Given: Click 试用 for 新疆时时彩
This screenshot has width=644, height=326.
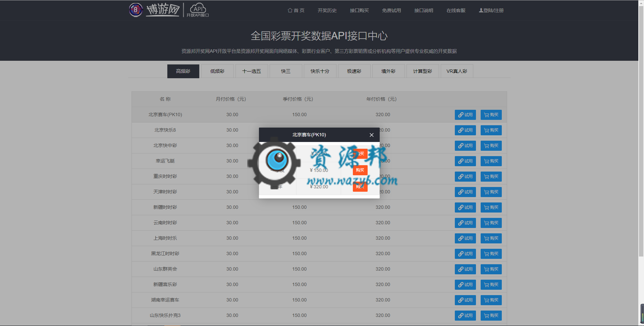Looking at the screenshot, I should coord(465,207).
